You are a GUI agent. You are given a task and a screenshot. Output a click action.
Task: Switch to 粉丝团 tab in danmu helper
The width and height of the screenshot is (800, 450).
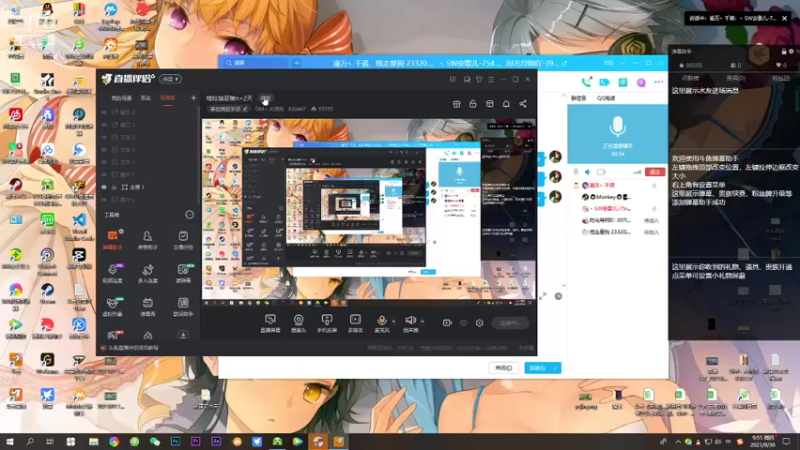tap(781, 78)
